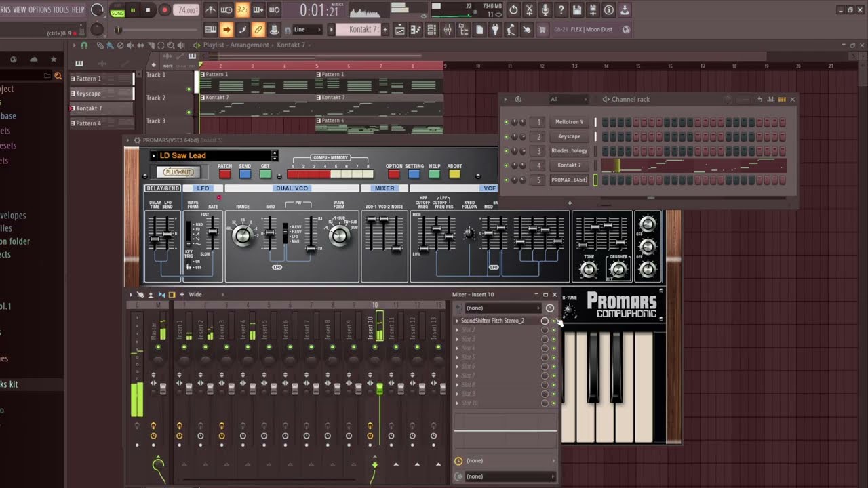Add new pattern with plus button

[385, 30]
